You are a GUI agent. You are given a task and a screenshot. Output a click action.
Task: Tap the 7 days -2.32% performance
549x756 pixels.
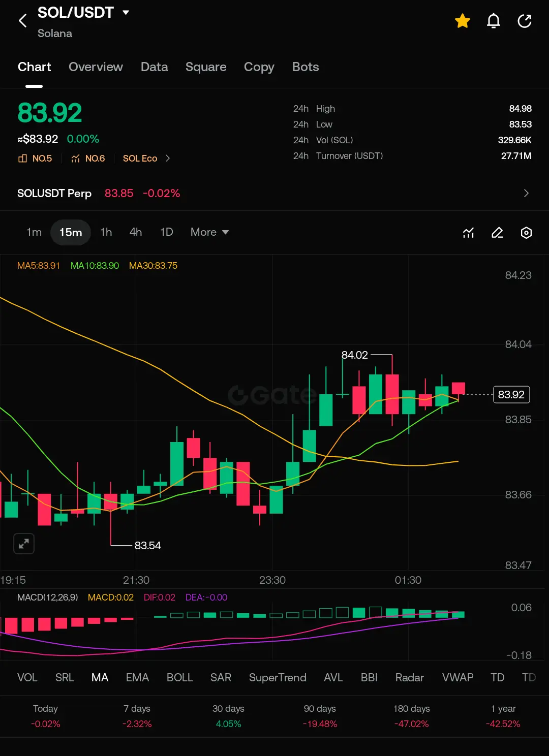(x=137, y=716)
